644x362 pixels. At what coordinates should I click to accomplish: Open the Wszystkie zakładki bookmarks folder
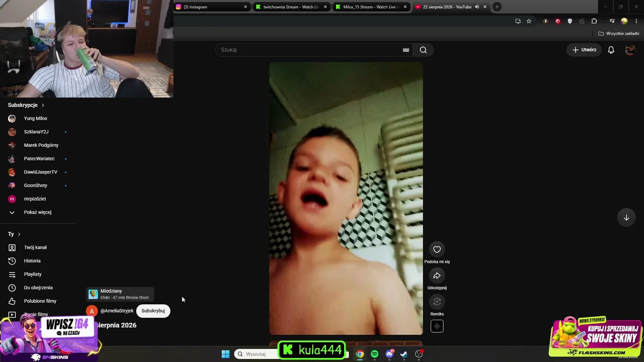tap(619, 34)
